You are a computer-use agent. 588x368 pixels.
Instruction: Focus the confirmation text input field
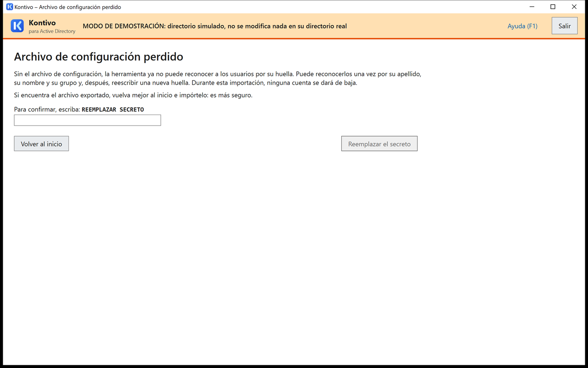(x=87, y=120)
